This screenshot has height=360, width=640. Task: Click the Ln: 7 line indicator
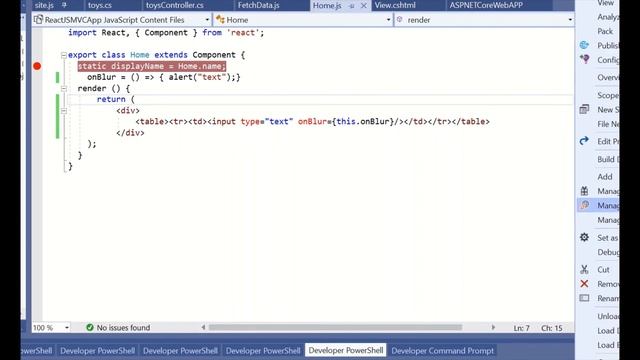[x=521, y=328]
